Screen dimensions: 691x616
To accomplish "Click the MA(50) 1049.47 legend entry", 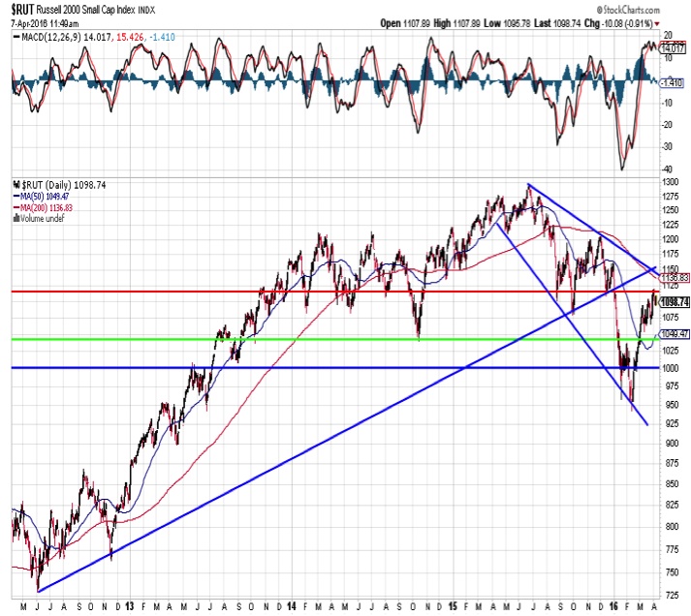I will [45, 197].
